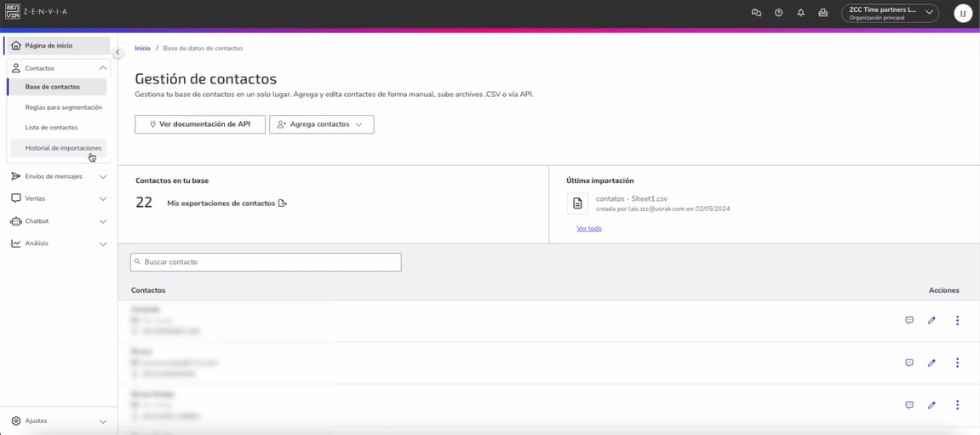Open the user avatar menu
Screen dimensions: 980x435
click(x=962, y=13)
